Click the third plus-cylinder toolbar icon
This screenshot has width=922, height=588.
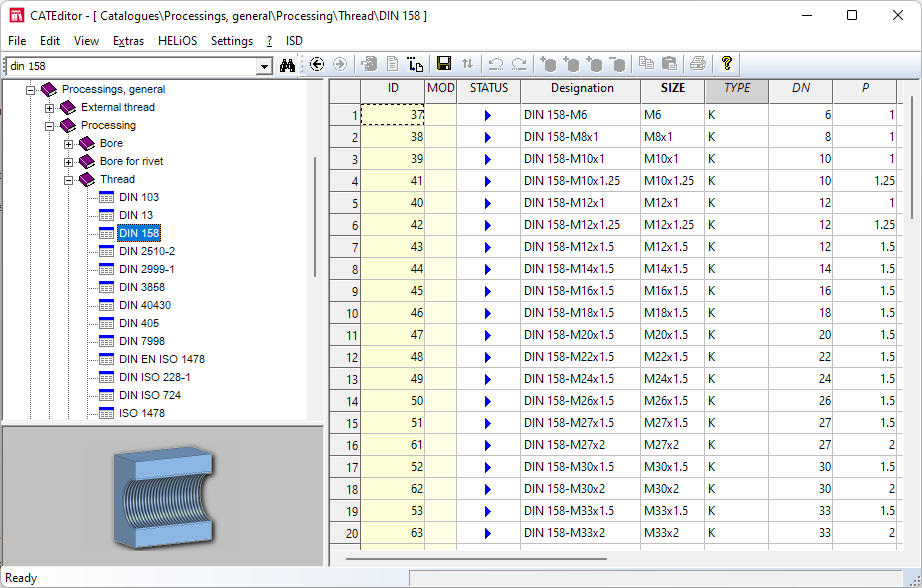(594, 64)
